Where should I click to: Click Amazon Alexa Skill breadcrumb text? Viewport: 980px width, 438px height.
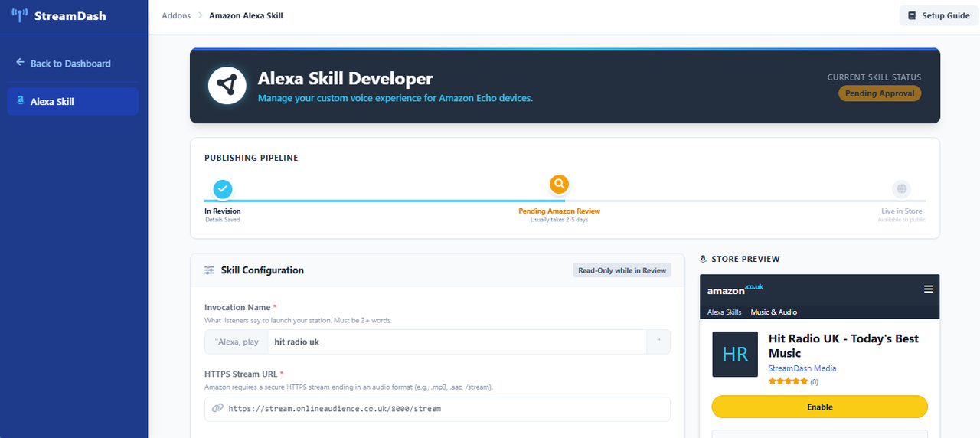(x=246, y=15)
